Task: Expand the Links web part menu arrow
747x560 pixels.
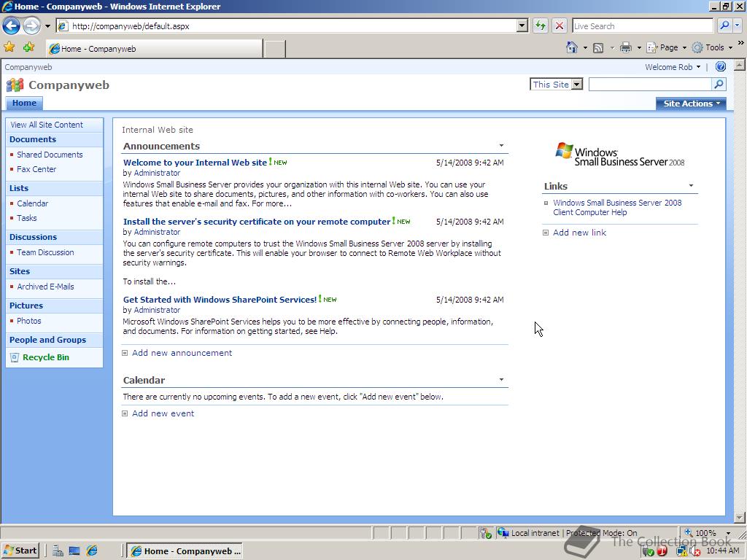Action: [x=691, y=185]
